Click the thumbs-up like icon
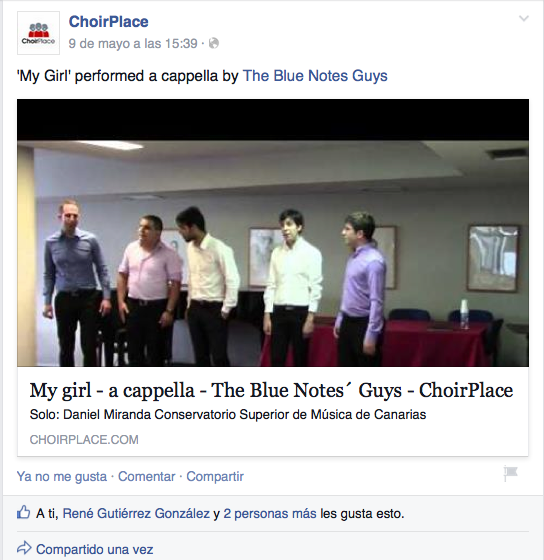The height and width of the screenshot is (560, 544). [24, 512]
